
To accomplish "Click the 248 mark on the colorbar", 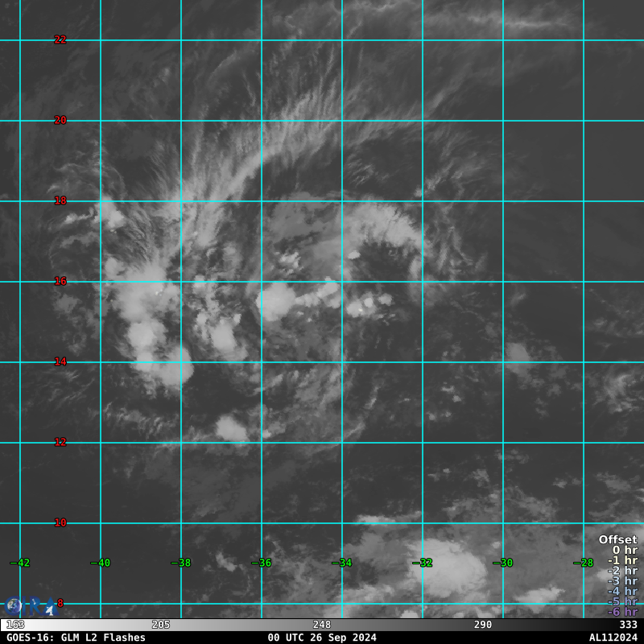I will [x=322, y=625].
